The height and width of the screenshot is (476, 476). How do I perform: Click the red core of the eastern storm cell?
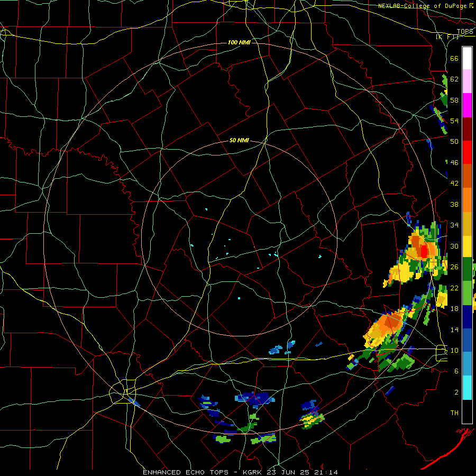pos(424,251)
